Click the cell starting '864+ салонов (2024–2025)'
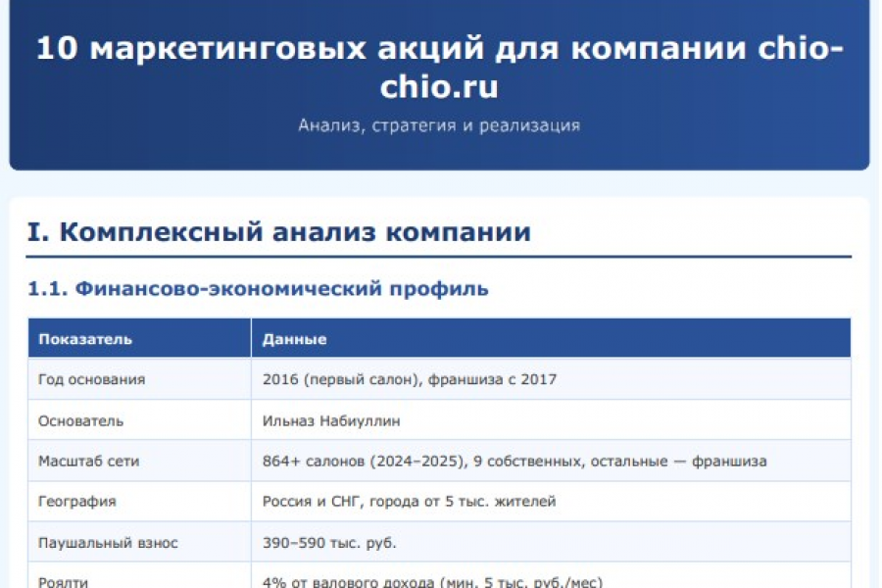This screenshot has width=882, height=588. tap(551, 461)
